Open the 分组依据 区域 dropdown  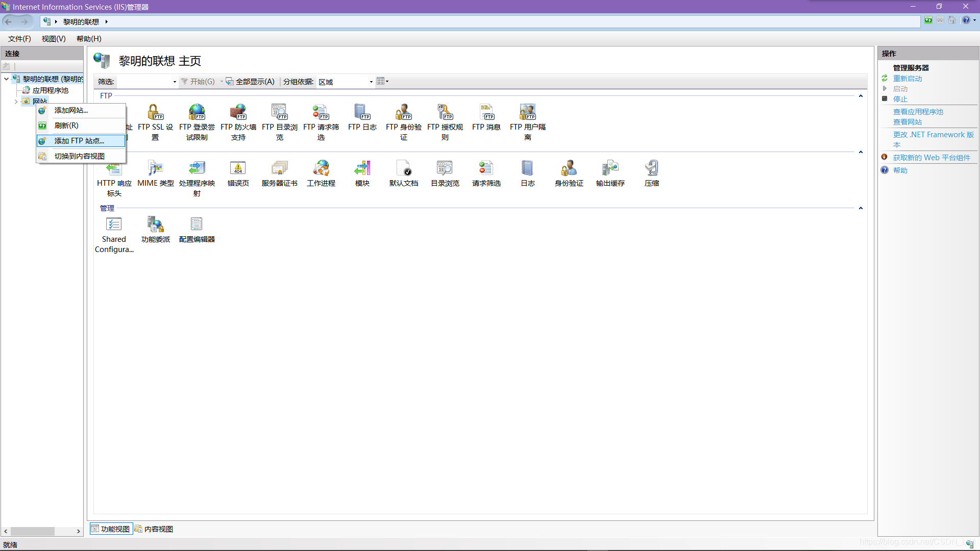coord(345,82)
